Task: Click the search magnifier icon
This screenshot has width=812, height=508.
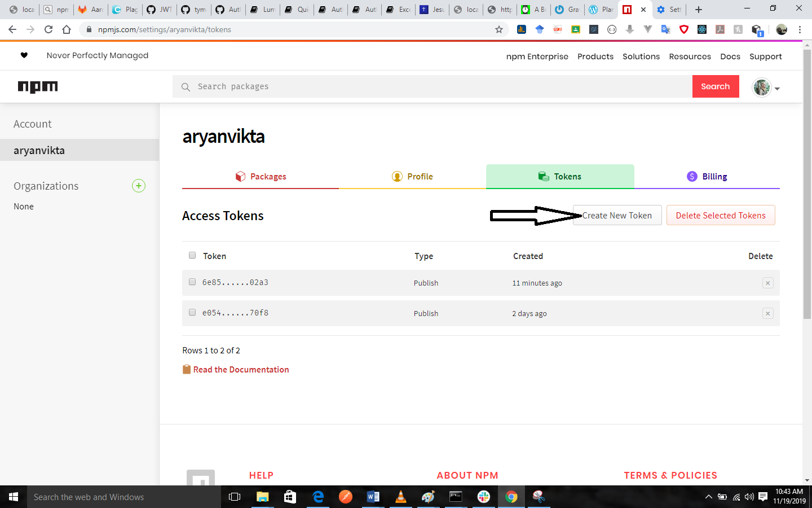Action: tap(186, 87)
